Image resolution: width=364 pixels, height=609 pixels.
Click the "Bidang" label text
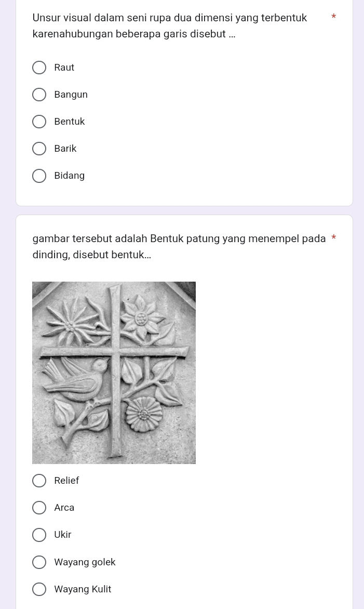[69, 176]
